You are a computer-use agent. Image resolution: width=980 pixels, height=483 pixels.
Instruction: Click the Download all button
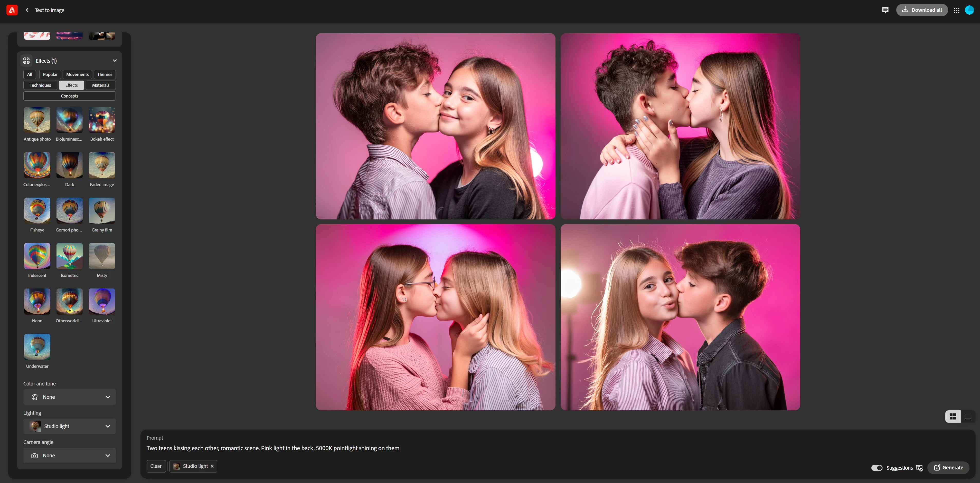pos(922,10)
